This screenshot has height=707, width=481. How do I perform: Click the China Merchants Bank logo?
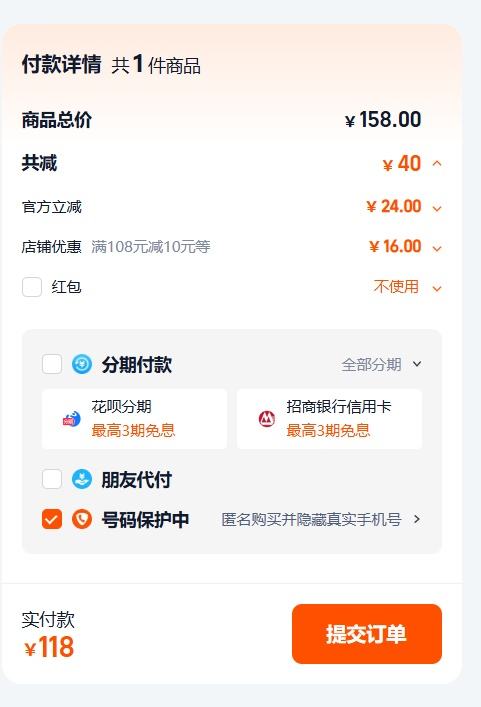[267, 419]
